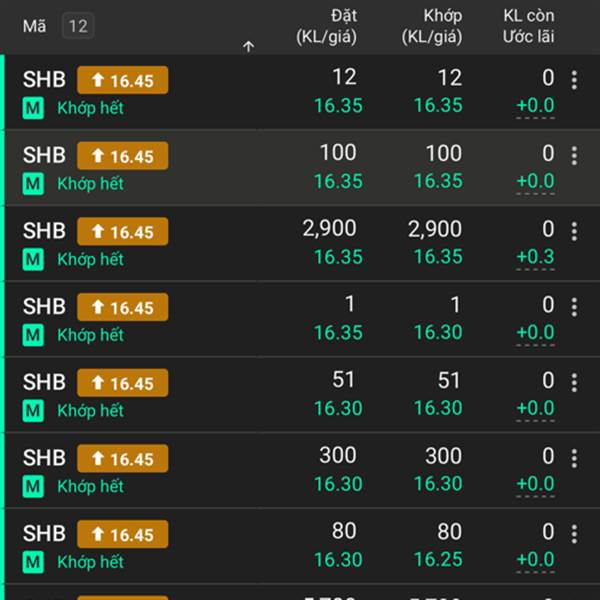Open the +0.0 estimated profit on the 51-share order
Screen dimensions: 600x600
[x=535, y=408]
